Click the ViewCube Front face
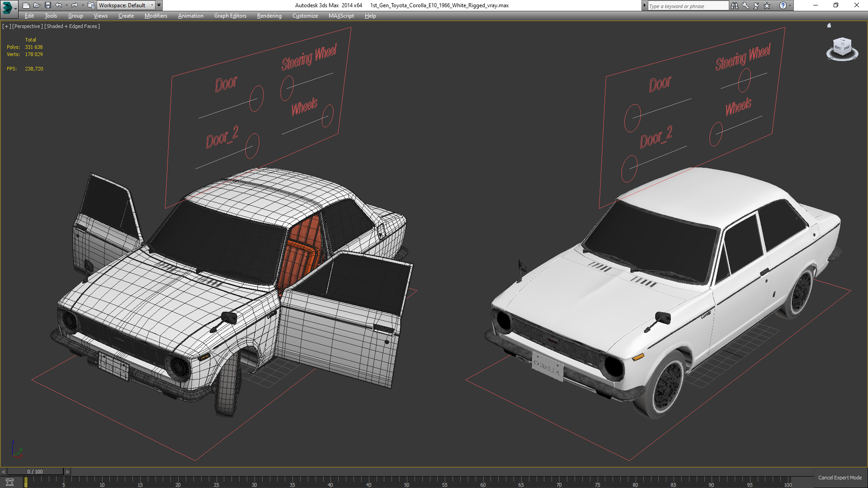868x488 pixels. pyautogui.click(x=838, y=47)
